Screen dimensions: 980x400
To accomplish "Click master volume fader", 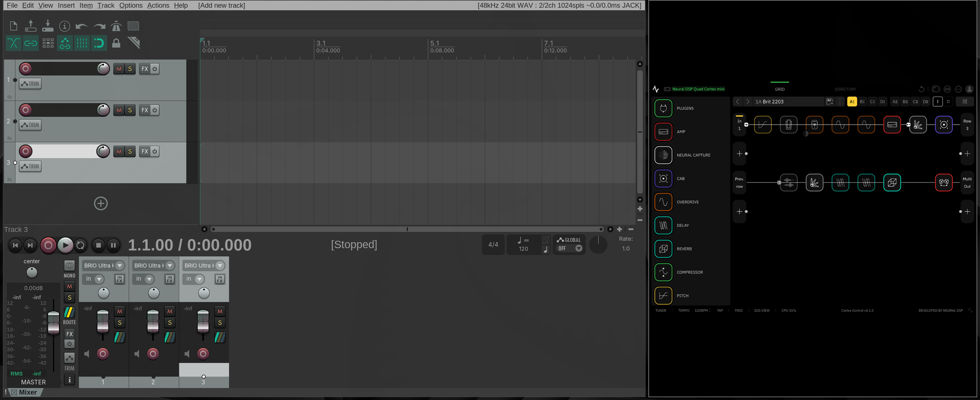I will point(53,322).
